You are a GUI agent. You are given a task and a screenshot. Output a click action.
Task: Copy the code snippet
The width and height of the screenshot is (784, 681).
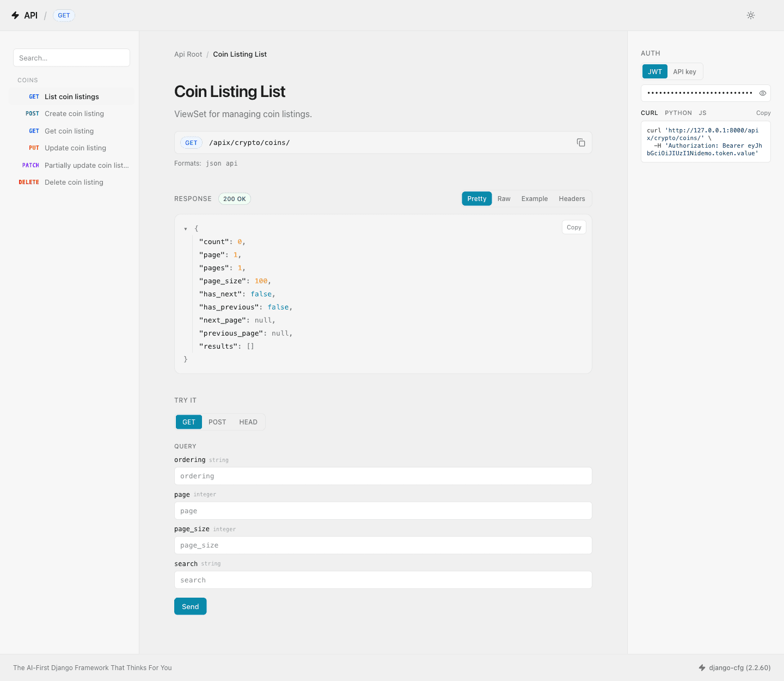(x=763, y=113)
